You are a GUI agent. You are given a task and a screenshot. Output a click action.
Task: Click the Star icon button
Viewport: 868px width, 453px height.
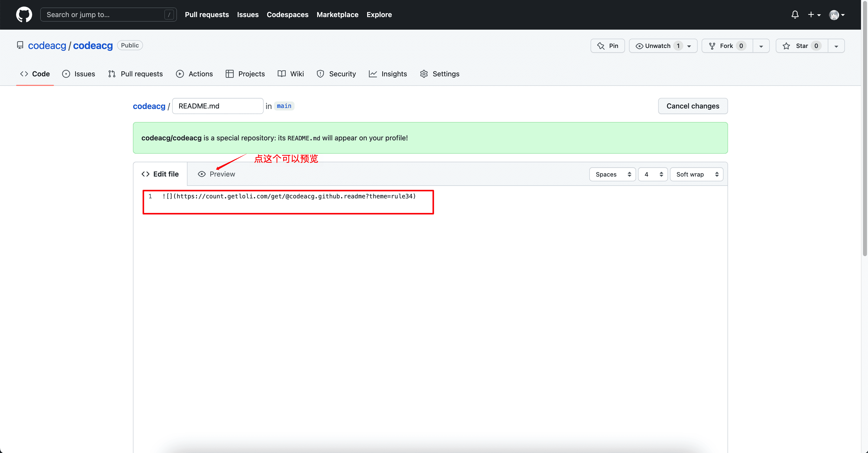801,46
